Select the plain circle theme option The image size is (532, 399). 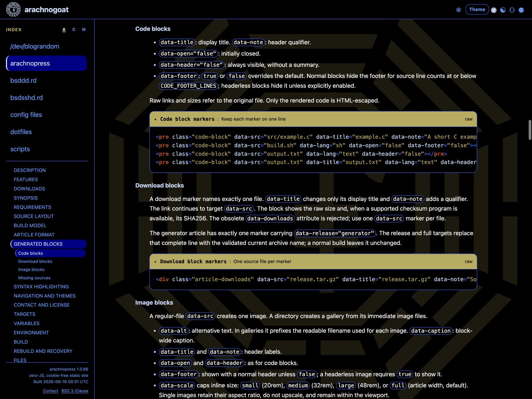pos(494,10)
